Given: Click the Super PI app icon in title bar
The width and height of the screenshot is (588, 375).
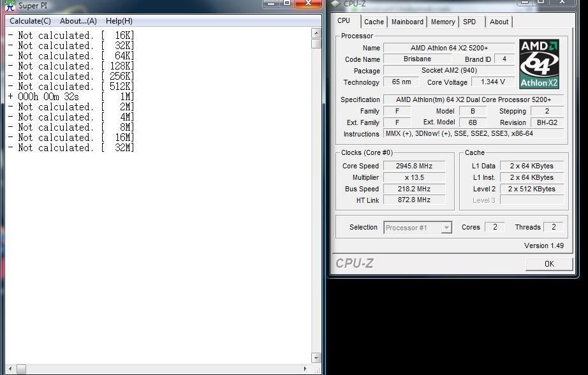Looking at the screenshot, I should tap(10, 5).
